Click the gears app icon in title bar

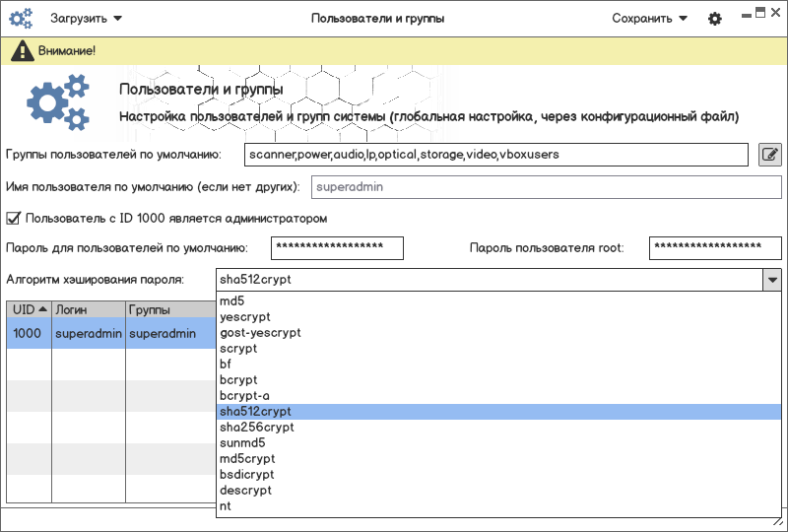(x=21, y=19)
